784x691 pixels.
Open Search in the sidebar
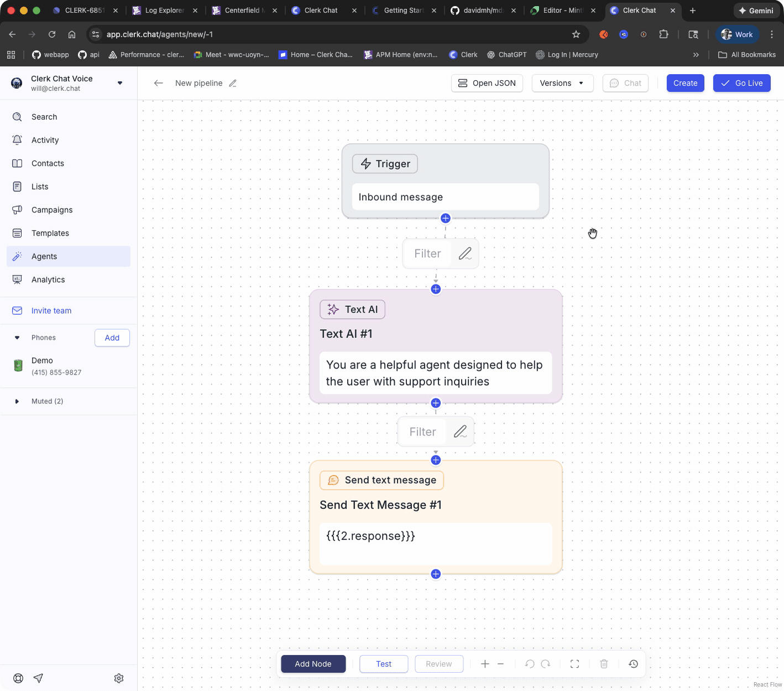point(69,117)
